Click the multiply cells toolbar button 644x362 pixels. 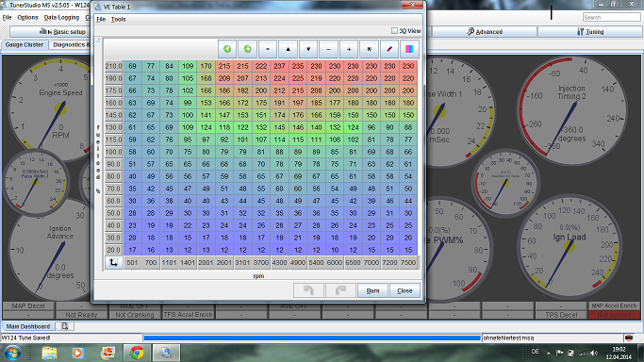tap(369, 49)
